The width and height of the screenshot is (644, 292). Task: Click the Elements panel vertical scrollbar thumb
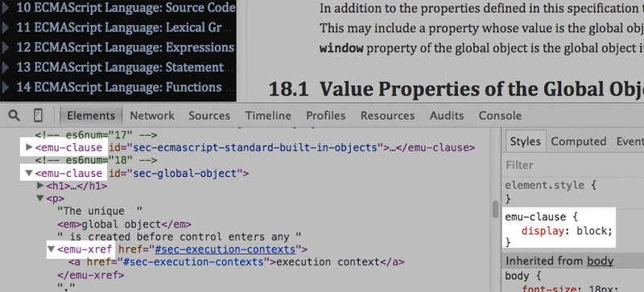(495, 209)
